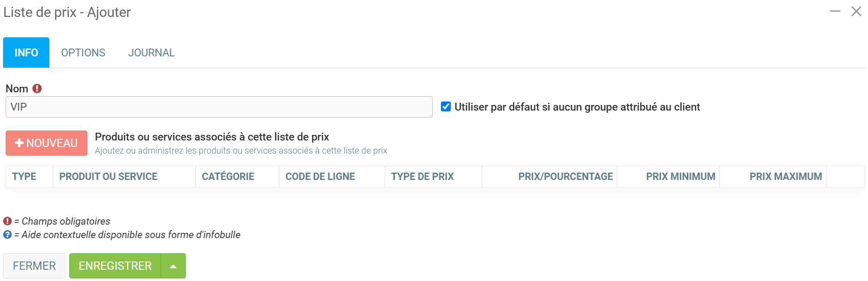This screenshot has width=868, height=281.
Task: Close the Liste de prix dialog
Action: (x=856, y=12)
